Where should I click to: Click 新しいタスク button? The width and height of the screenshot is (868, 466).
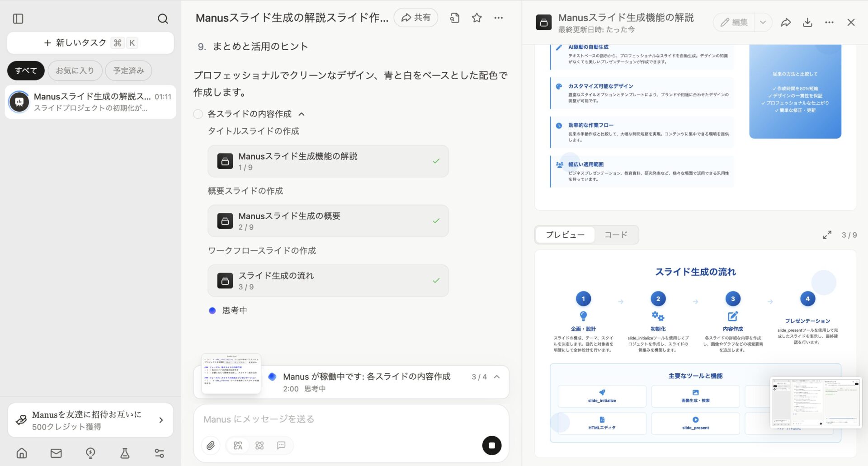pos(90,43)
